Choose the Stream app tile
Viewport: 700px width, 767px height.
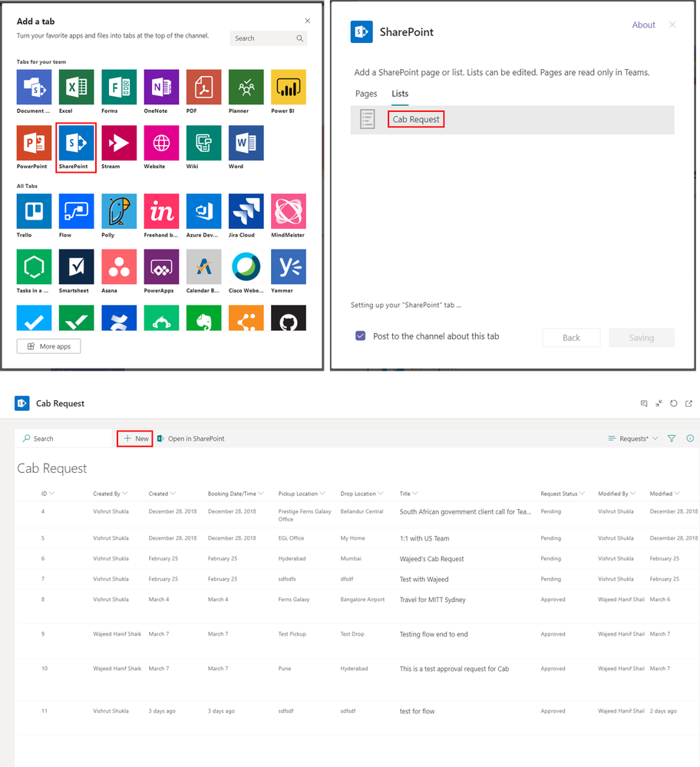[119, 143]
